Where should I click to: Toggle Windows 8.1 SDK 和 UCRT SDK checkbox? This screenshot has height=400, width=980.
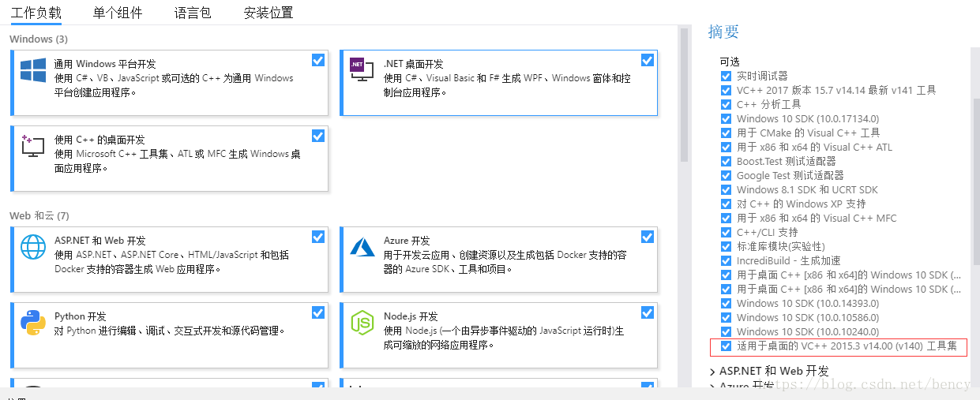point(726,189)
